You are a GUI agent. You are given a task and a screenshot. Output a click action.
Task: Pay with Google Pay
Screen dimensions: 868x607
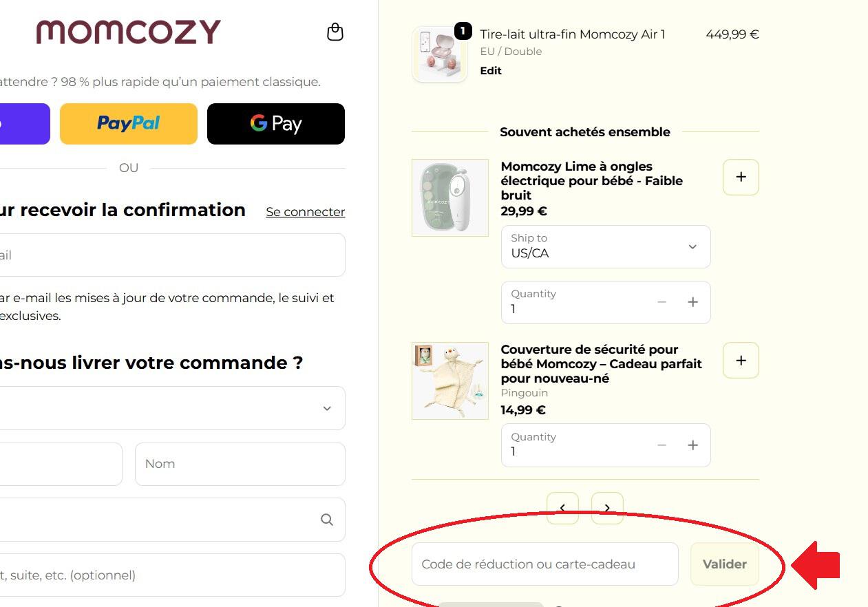click(275, 123)
